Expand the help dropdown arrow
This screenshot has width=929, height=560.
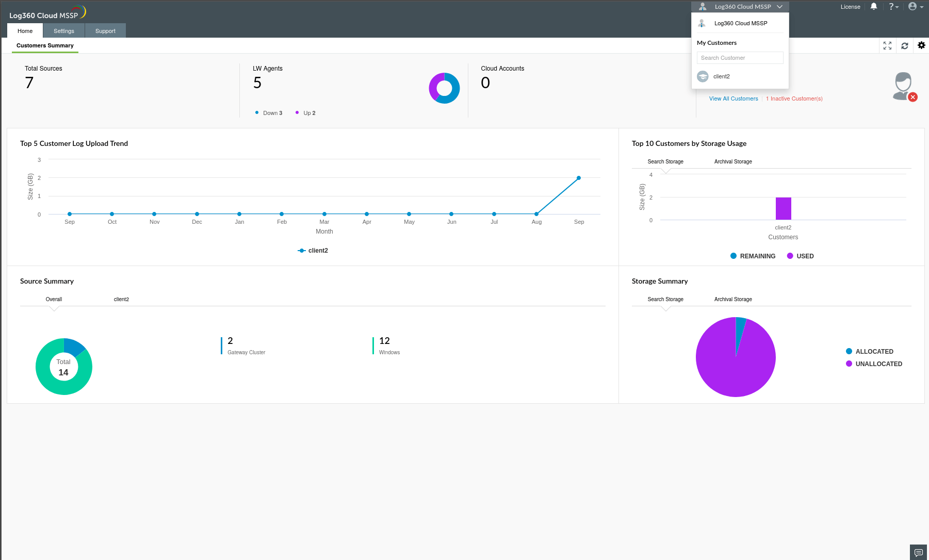tap(898, 6)
